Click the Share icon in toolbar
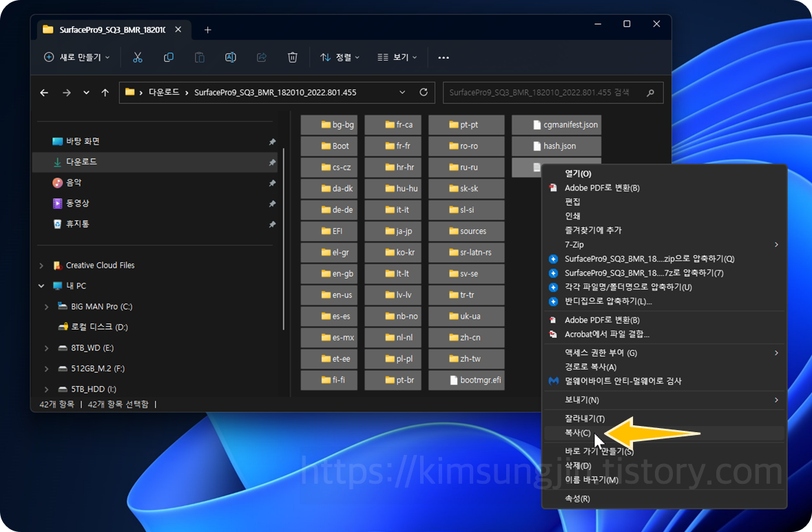The width and height of the screenshot is (812, 532). coord(262,57)
